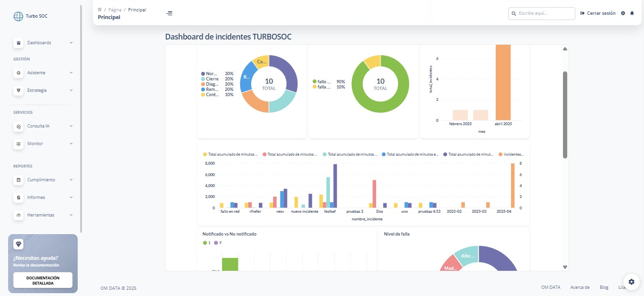Open the Dashboards sidebar icon
Screen dimensions: 644x296
18,43
